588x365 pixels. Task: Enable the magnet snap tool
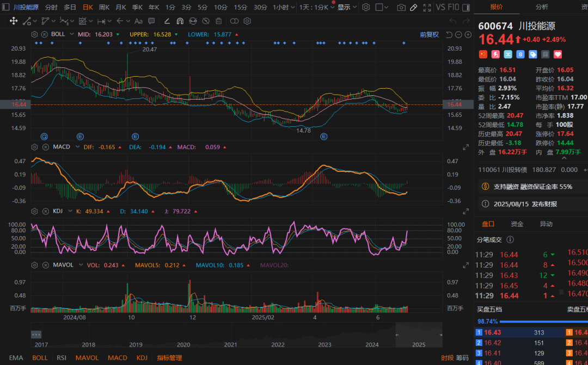pos(180,21)
